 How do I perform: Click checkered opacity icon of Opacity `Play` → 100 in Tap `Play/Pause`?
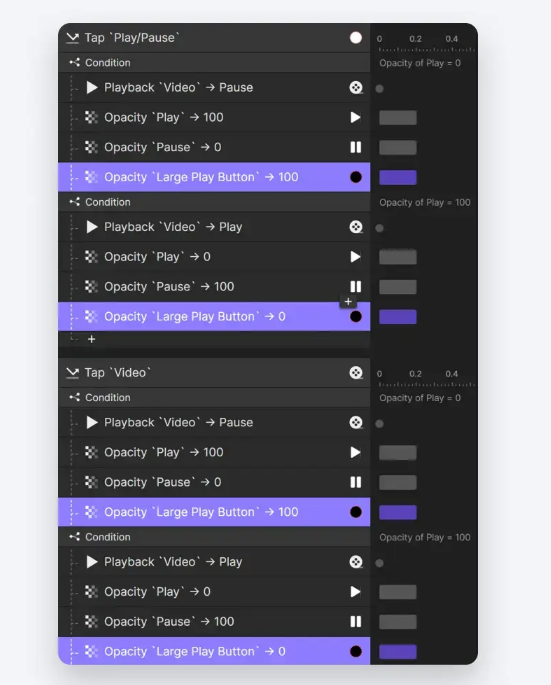91,117
